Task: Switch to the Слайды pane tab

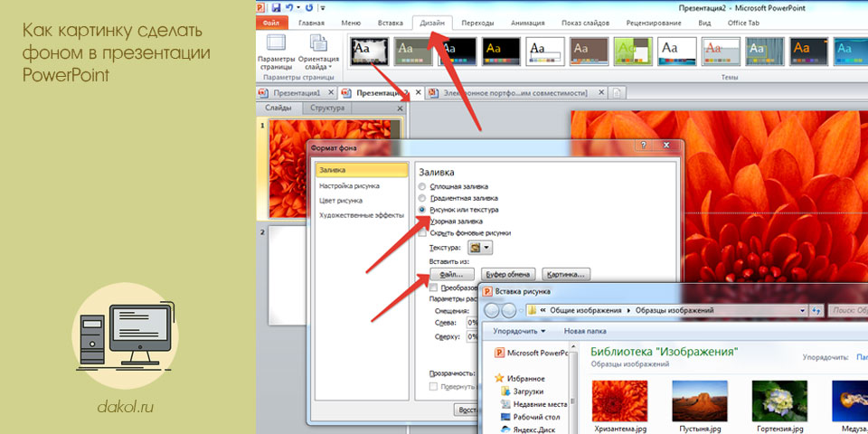Action: [x=278, y=108]
